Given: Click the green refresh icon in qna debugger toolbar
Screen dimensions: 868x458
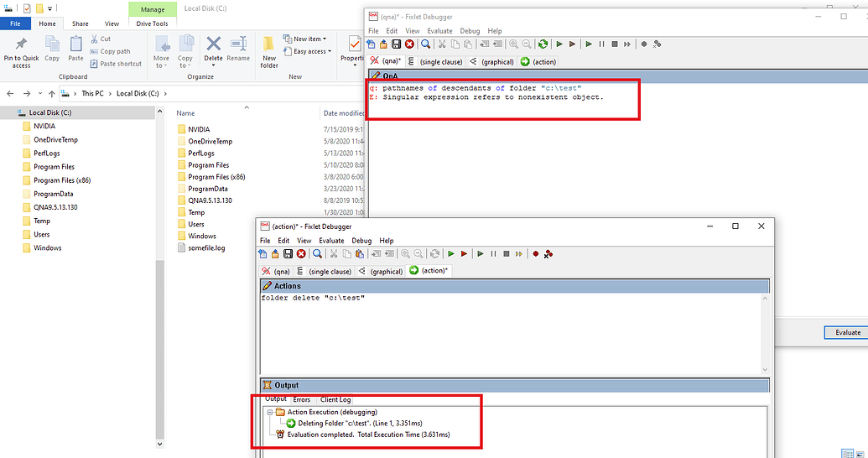Looking at the screenshot, I should pyautogui.click(x=543, y=44).
